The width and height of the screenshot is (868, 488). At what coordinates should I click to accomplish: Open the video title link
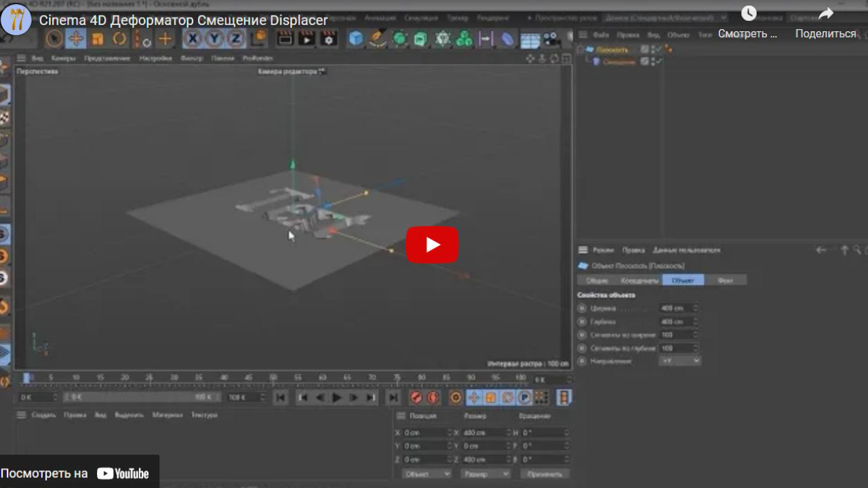point(183,20)
